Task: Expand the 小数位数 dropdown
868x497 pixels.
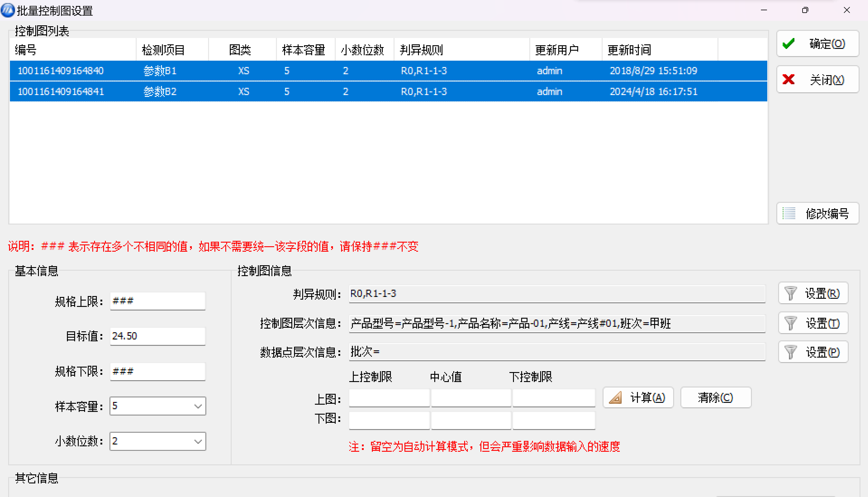Action: 198,441
